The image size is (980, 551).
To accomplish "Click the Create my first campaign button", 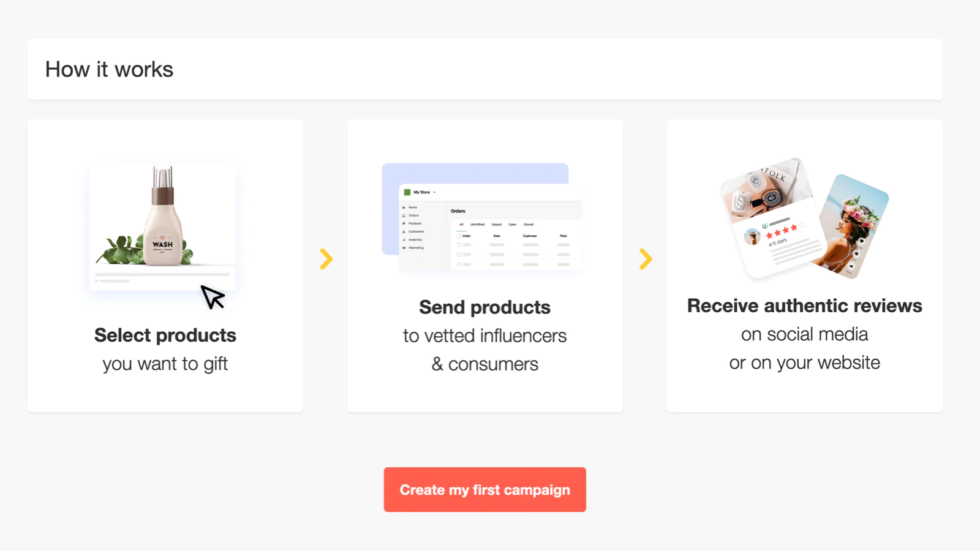I will tap(484, 490).
